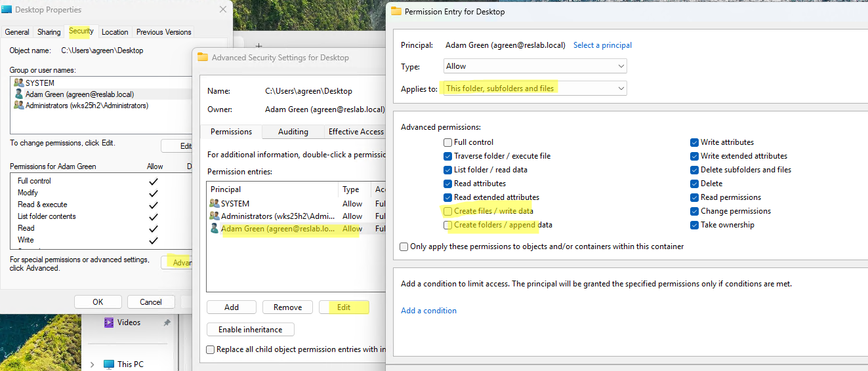The image size is (868, 371).
Task: Click Add button in Advanced Security Settings
Action: coord(232,307)
